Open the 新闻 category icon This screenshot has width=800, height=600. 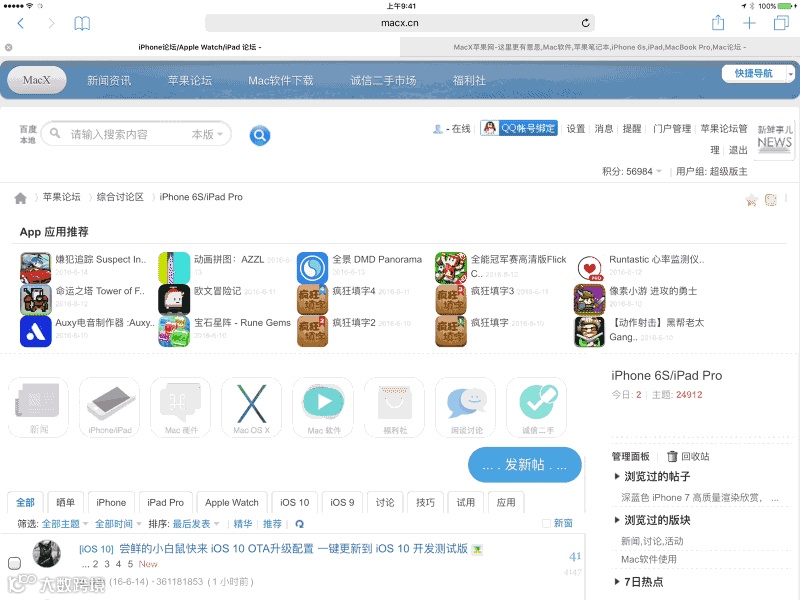38,407
